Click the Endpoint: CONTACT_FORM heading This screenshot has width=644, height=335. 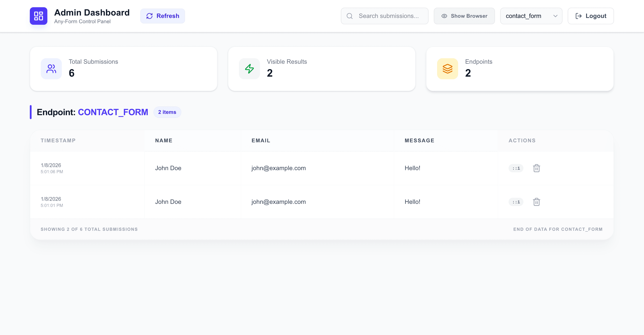[93, 112]
